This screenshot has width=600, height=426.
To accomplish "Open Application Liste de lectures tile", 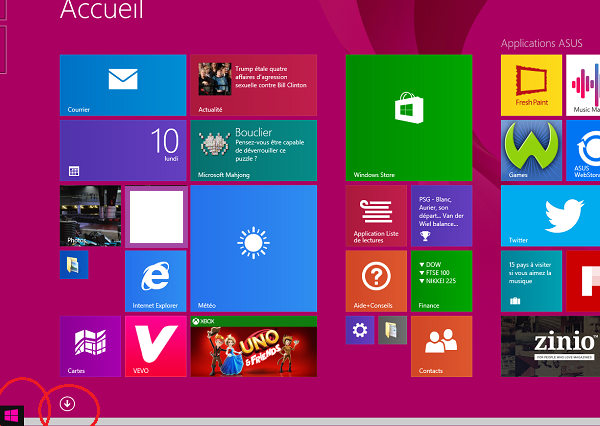I will point(376,216).
